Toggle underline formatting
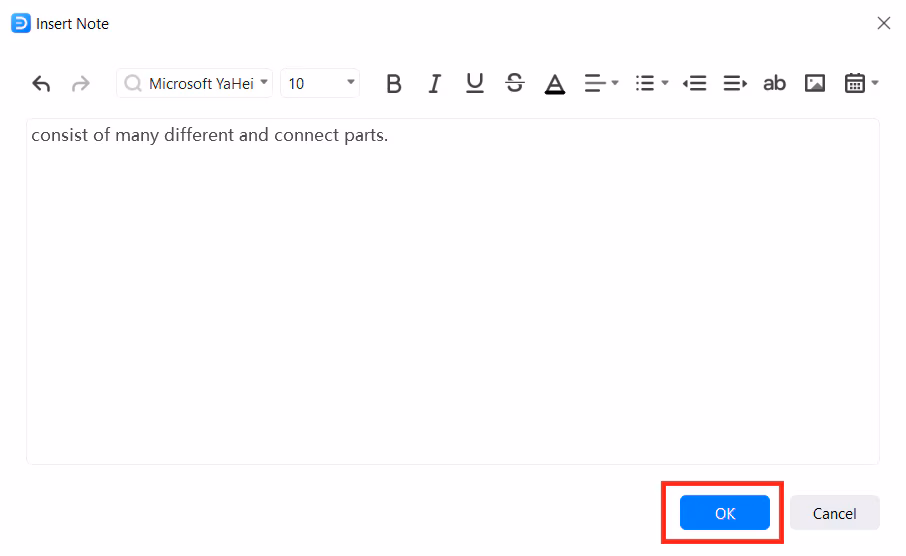 [475, 84]
